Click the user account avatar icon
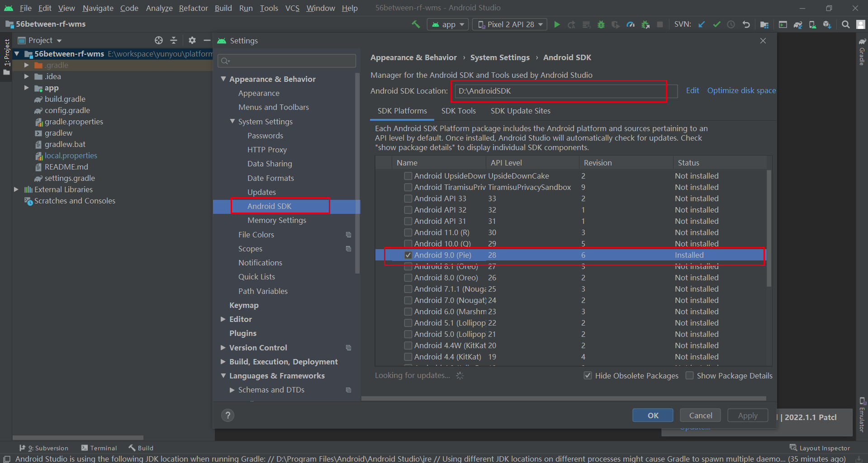Viewport: 868px width, 463px height. click(860, 24)
